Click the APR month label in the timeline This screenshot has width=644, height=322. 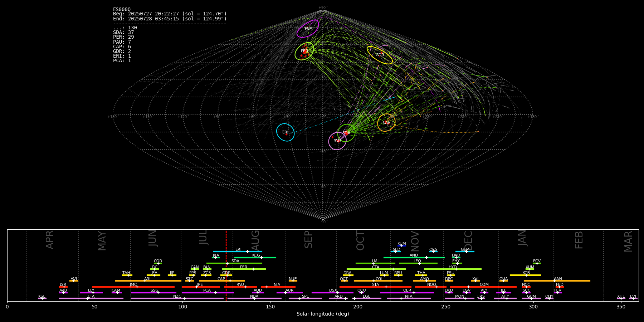(x=50, y=239)
